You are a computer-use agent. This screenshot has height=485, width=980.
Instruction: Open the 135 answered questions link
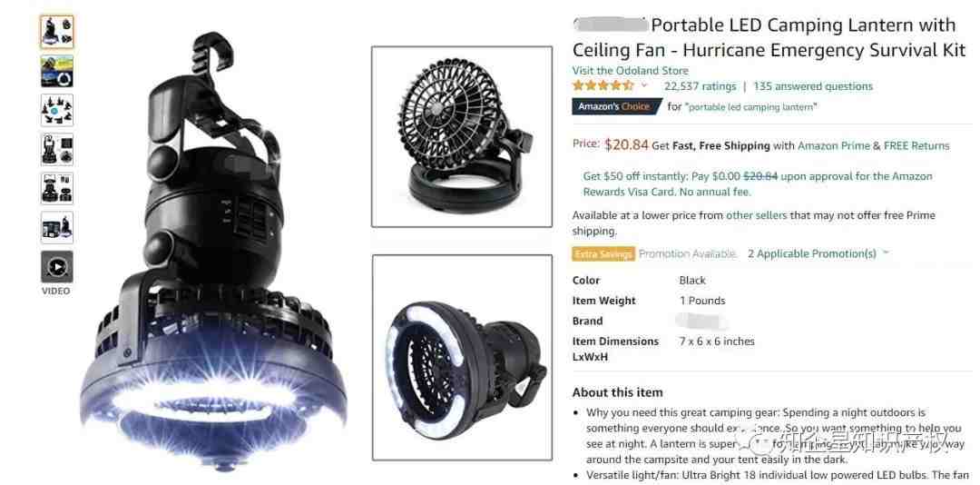tap(813, 86)
